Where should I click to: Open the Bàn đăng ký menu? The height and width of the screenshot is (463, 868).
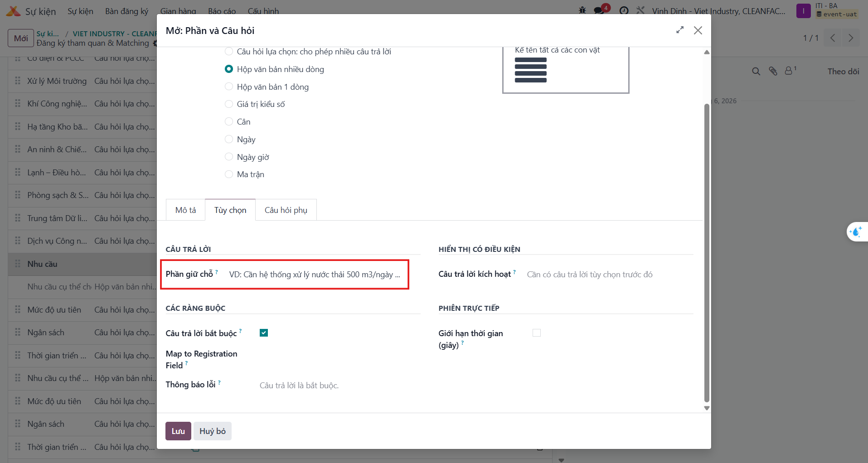[126, 11]
